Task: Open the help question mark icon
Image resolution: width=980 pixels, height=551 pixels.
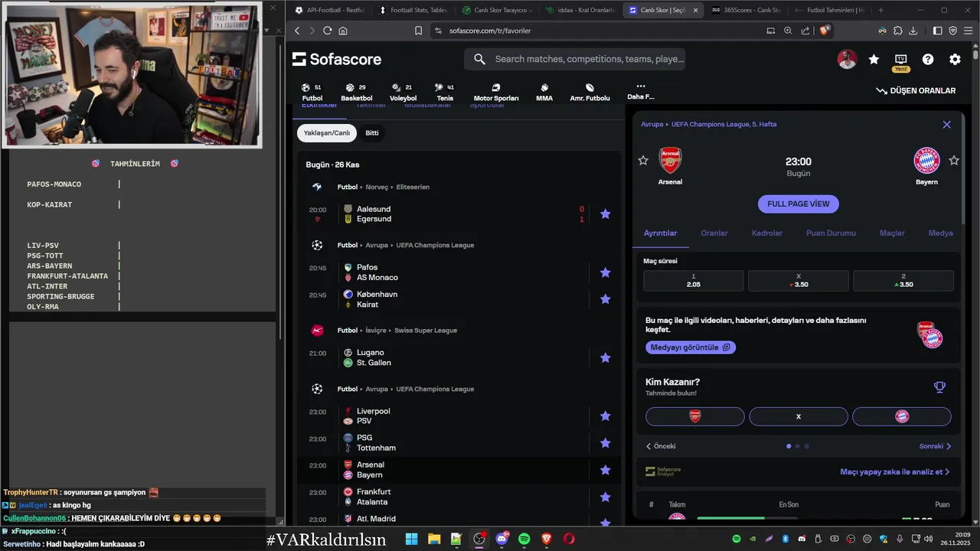Action: coord(928,59)
